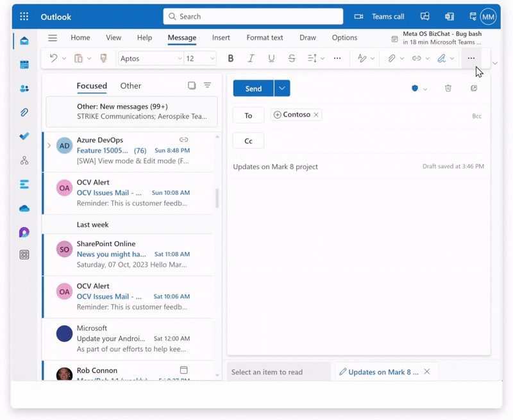Open ribbon overflow ellipsis next to cursor
The width and height of the screenshot is (513, 420).
coord(471,58)
